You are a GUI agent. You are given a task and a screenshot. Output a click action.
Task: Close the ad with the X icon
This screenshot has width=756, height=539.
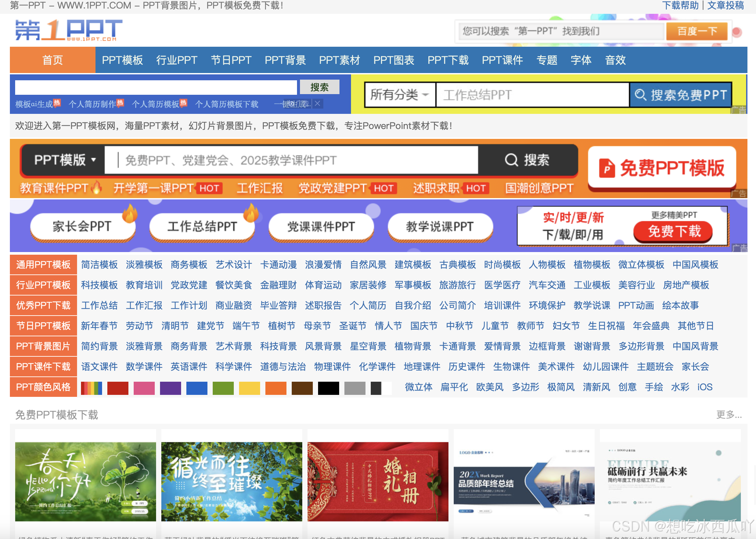pos(317,104)
